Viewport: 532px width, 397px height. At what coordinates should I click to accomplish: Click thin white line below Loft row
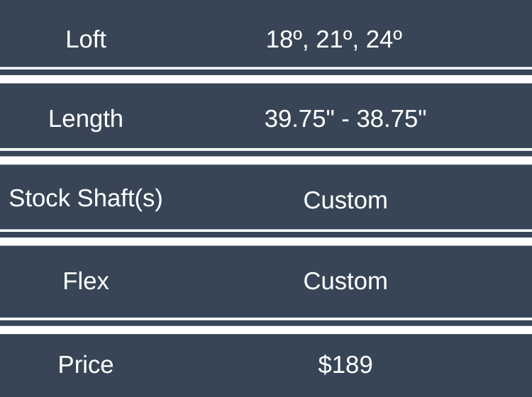(x=266, y=69)
